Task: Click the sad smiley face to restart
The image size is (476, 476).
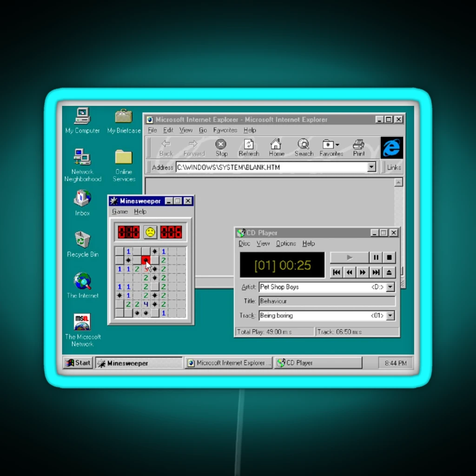Action: (x=150, y=232)
